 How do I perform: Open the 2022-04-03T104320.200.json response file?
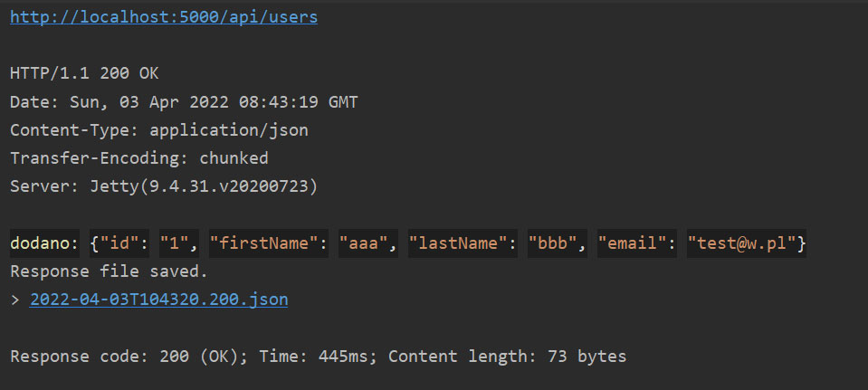pos(158,299)
